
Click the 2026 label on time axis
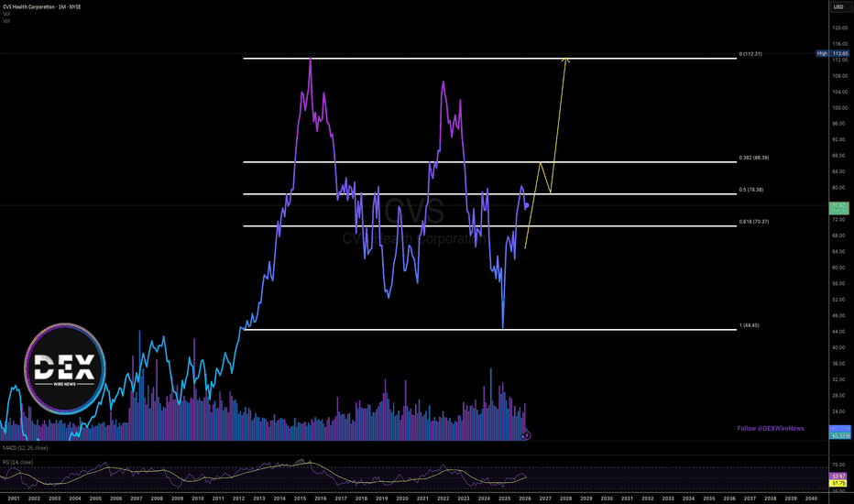pos(525,498)
